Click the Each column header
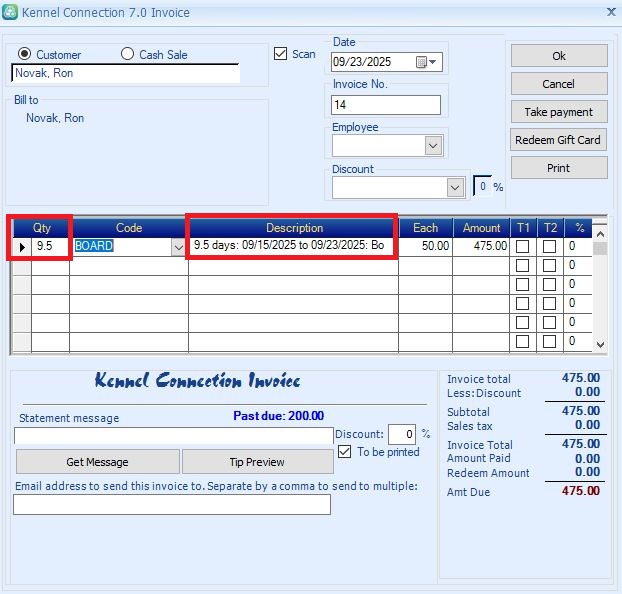The width and height of the screenshot is (622, 594). tap(426, 228)
